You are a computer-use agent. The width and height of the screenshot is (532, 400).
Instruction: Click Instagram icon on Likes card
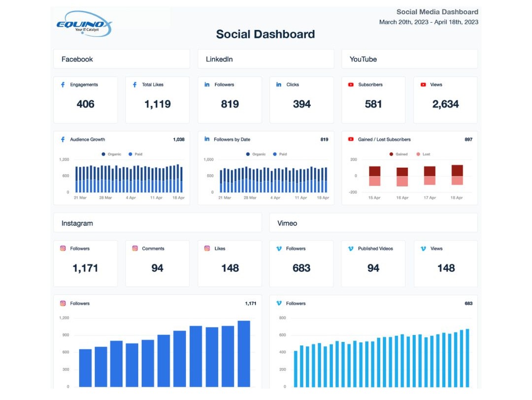[x=207, y=248]
